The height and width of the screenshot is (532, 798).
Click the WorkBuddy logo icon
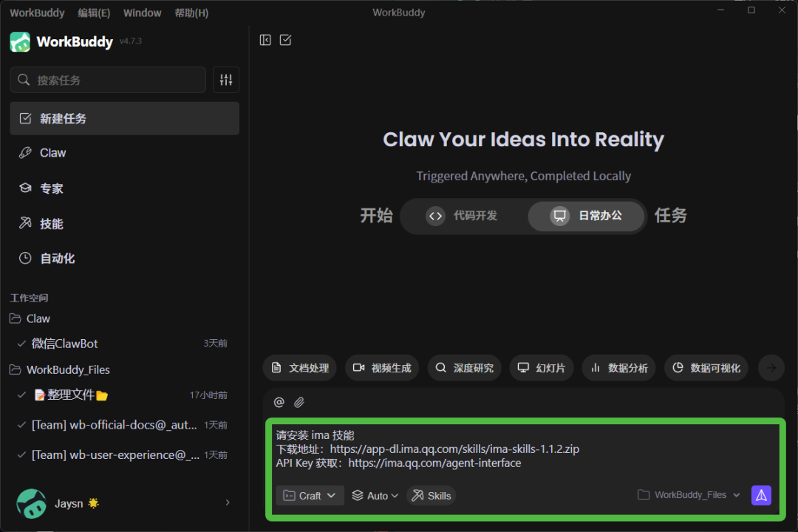click(x=20, y=41)
